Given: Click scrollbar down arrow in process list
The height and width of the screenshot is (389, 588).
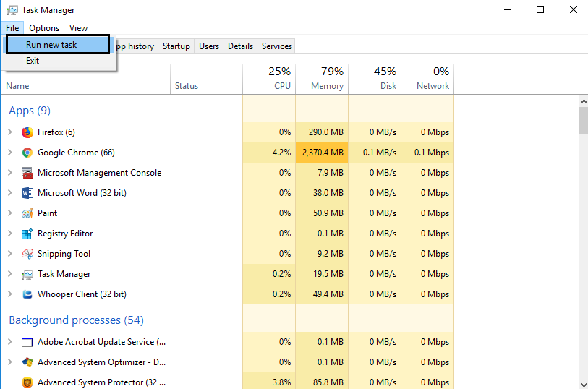Looking at the screenshot, I should [583, 385].
